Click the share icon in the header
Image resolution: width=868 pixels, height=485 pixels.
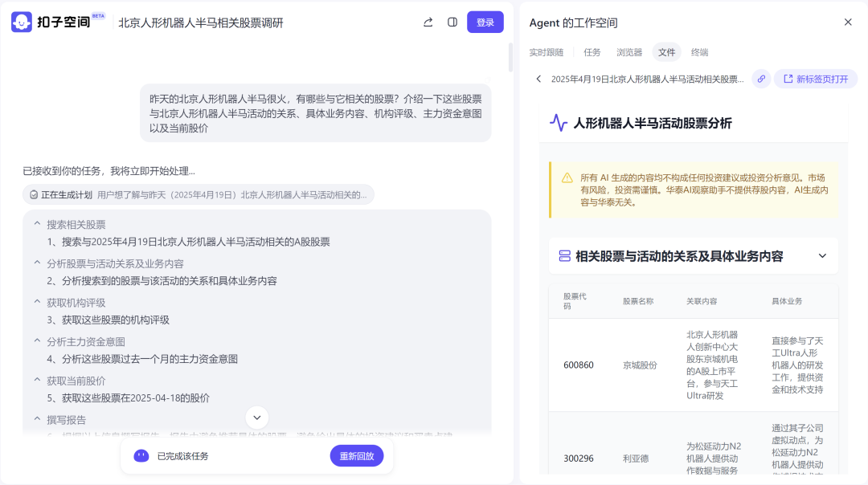428,22
